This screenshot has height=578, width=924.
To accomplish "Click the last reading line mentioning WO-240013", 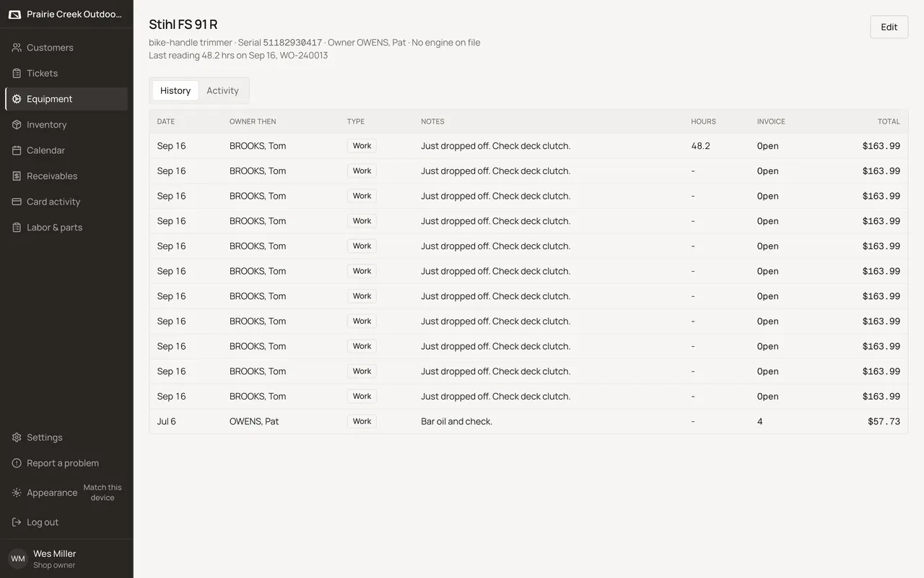I will pyautogui.click(x=238, y=56).
